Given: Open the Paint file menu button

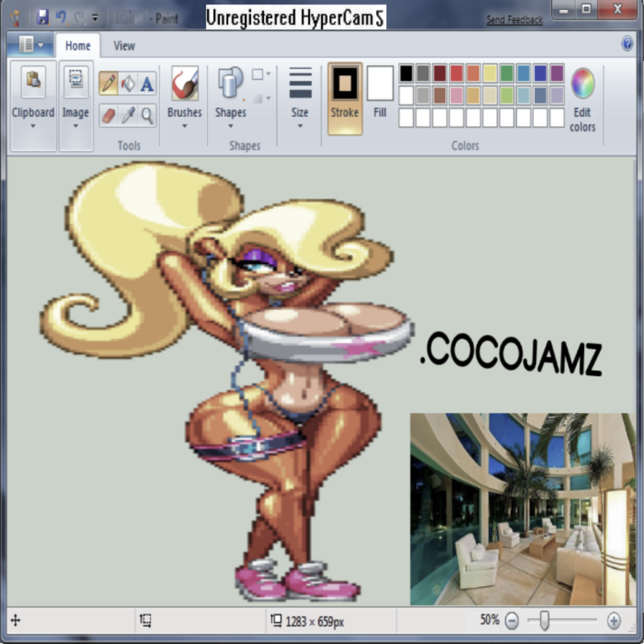Looking at the screenshot, I should [x=31, y=45].
